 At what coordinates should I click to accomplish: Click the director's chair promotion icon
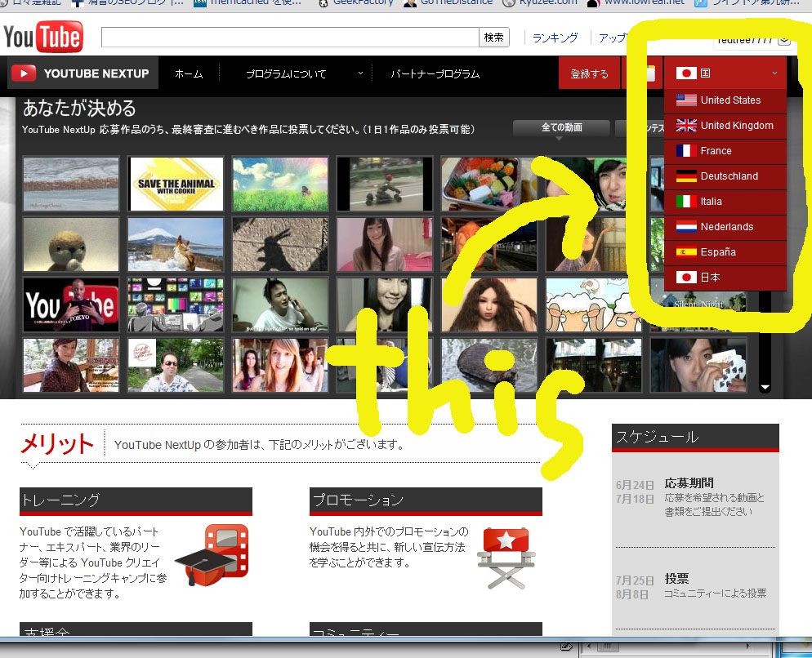tap(506, 558)
